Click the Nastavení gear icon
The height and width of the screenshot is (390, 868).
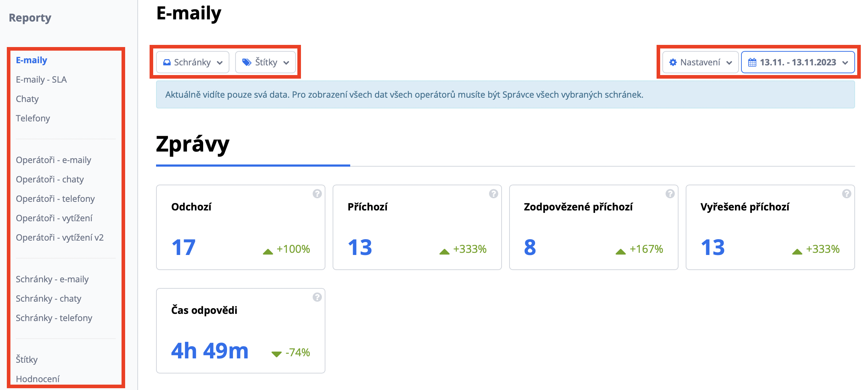pos(673,62)
